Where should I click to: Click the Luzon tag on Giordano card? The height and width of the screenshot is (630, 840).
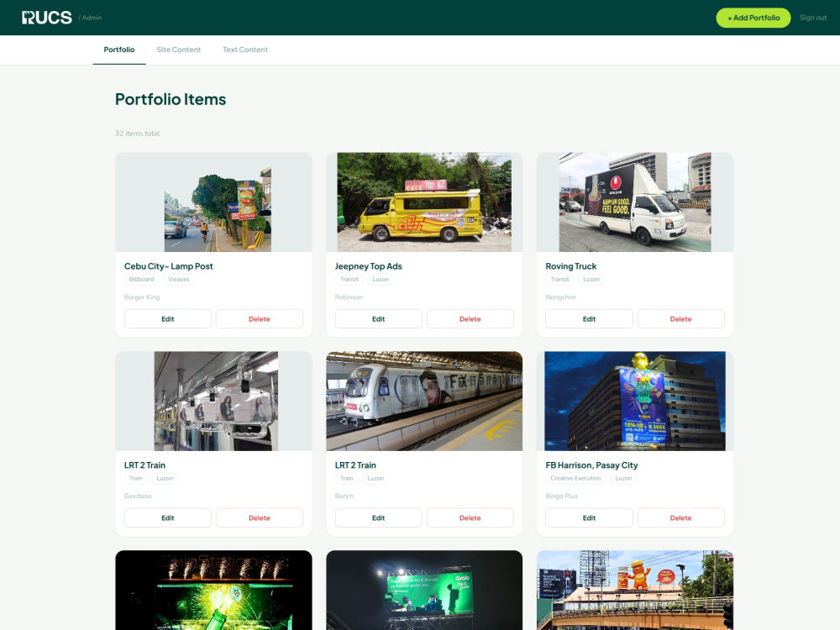(165, 479)
